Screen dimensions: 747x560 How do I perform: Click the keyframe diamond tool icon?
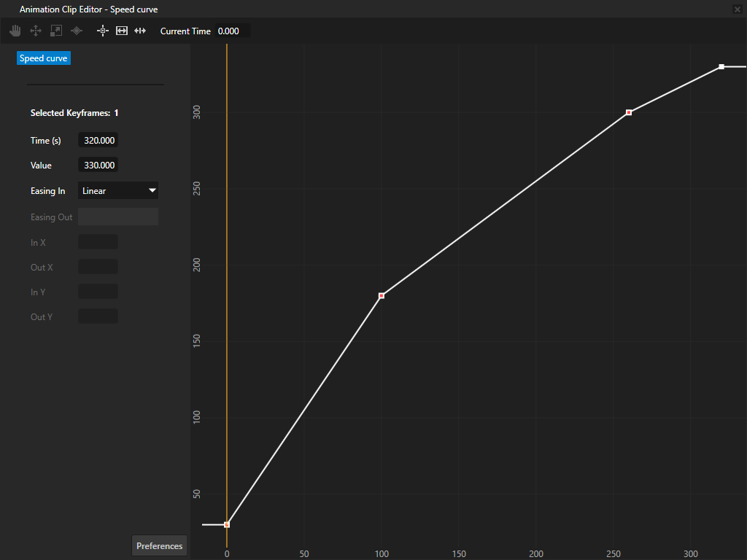click(76, 31)
